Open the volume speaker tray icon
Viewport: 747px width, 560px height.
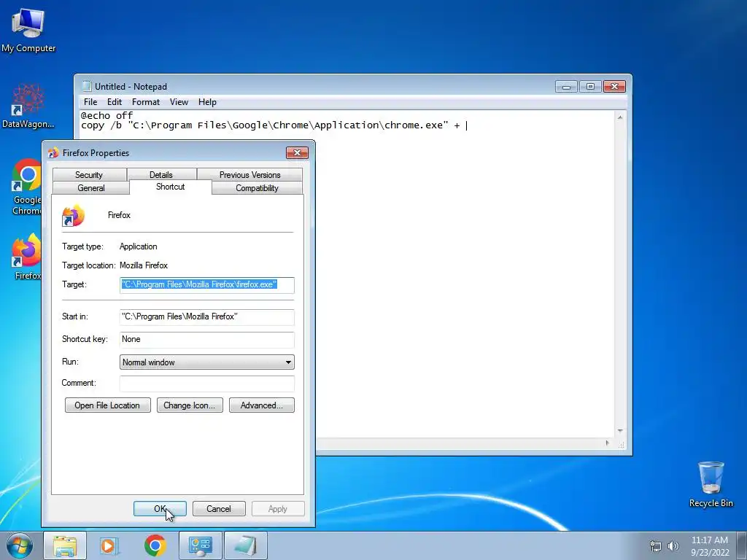[673, 546]
